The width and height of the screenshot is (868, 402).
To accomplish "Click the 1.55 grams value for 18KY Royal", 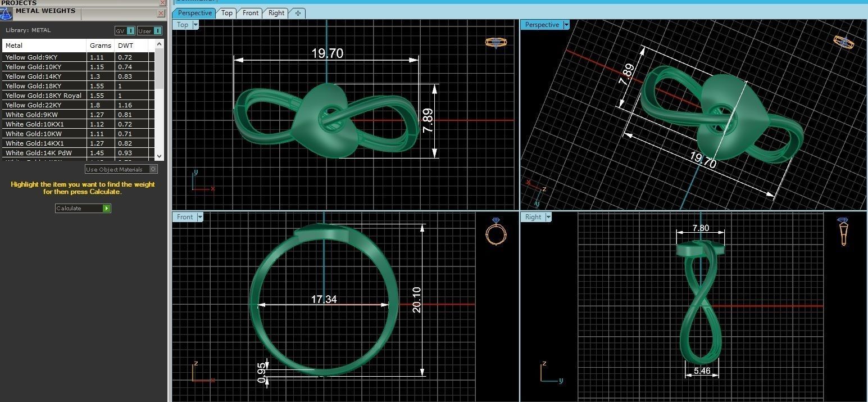I will [x=97, y=96].
